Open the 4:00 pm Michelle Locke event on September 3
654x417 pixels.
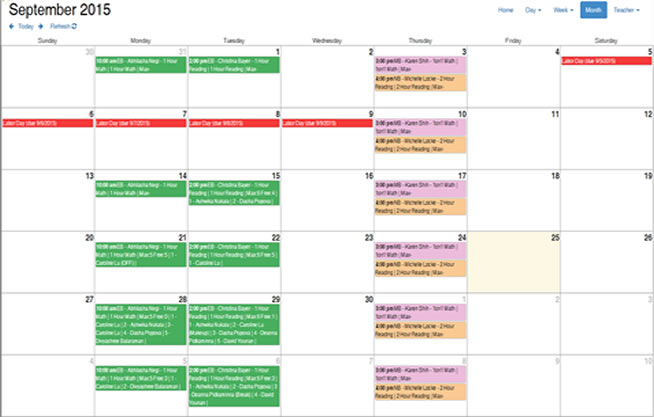click(420, 83)
